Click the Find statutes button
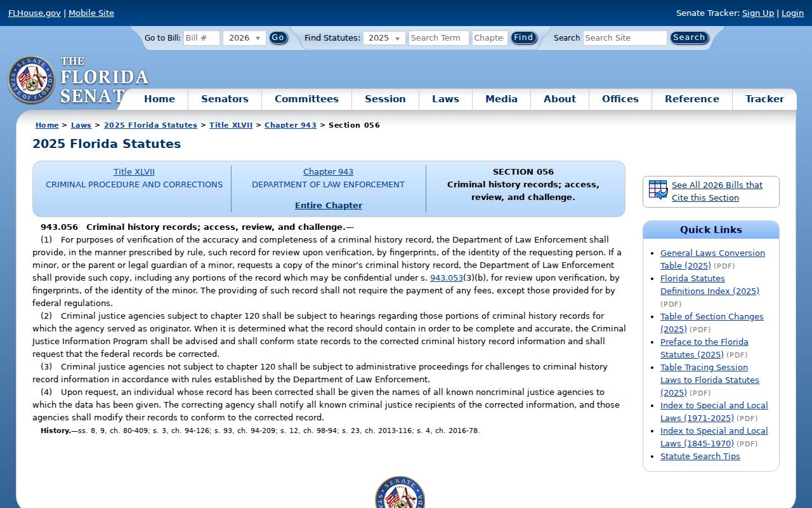The height and width of the screenshot is (508, 812). coord(524,37)
